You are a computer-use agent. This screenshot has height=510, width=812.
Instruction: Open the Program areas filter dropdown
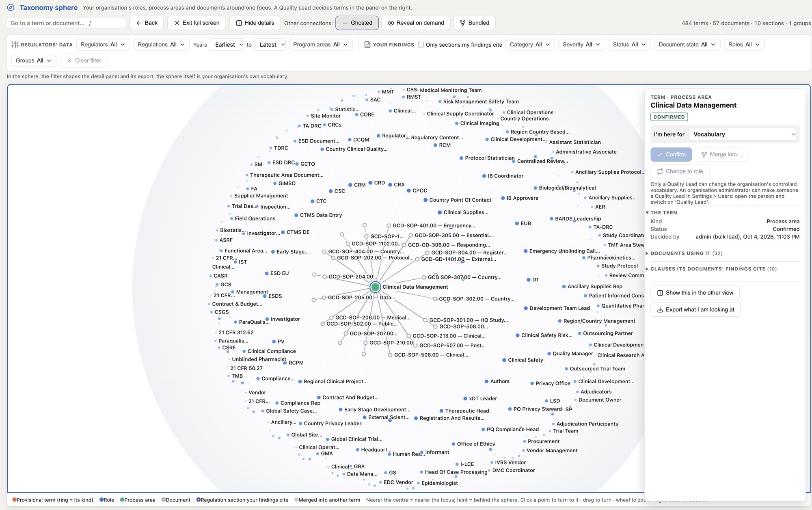[321, 45]
